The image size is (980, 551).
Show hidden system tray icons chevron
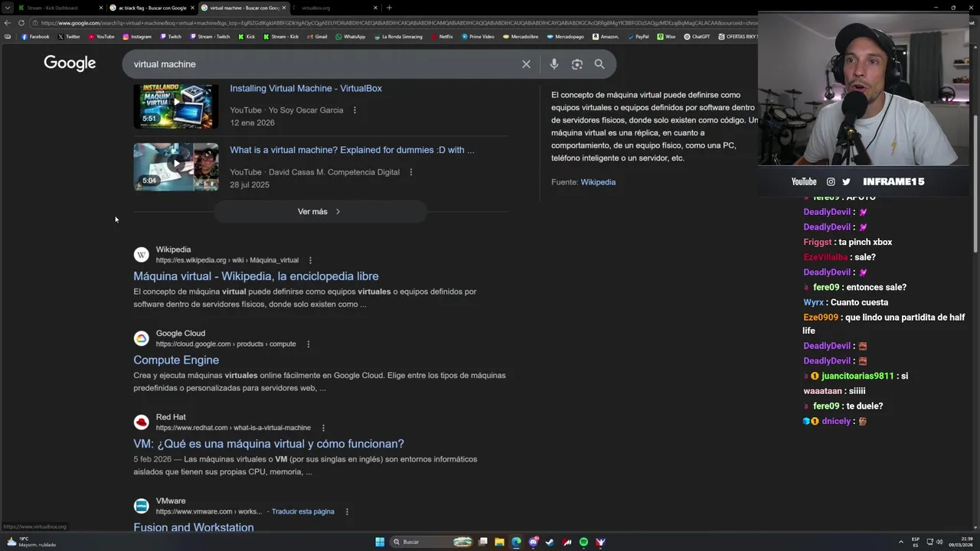900,542
